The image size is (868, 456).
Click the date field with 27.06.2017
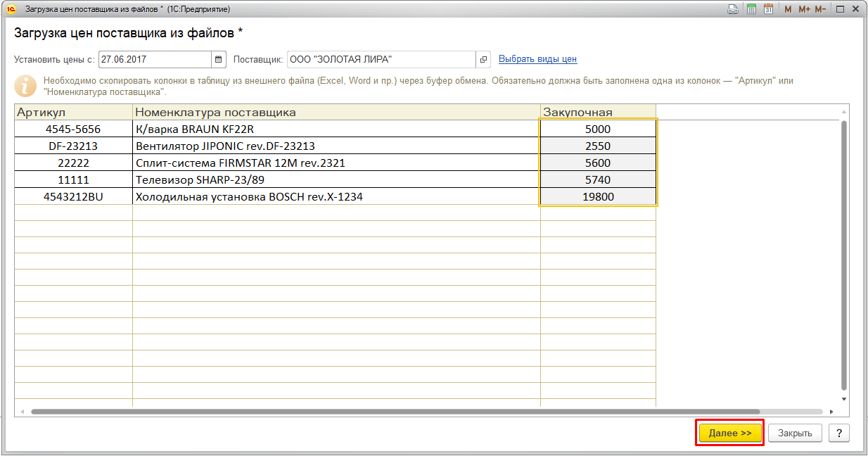pos(155,59)
